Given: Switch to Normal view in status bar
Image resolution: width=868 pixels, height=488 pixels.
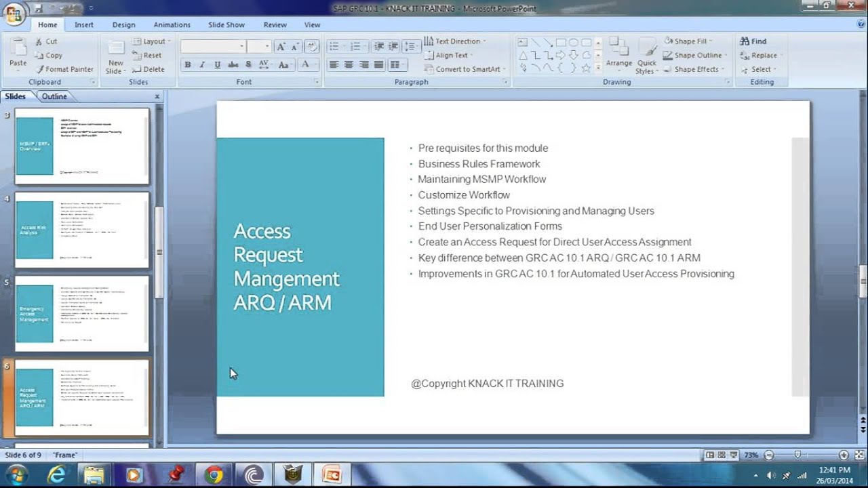Looking at the screenshot, I should [710, 455].
